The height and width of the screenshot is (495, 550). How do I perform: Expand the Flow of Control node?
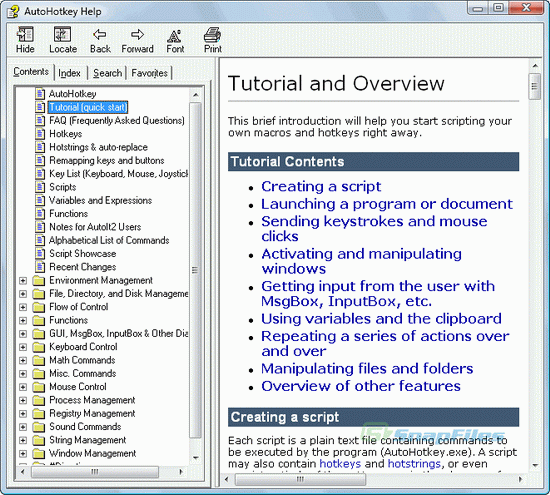click(23, 307)
